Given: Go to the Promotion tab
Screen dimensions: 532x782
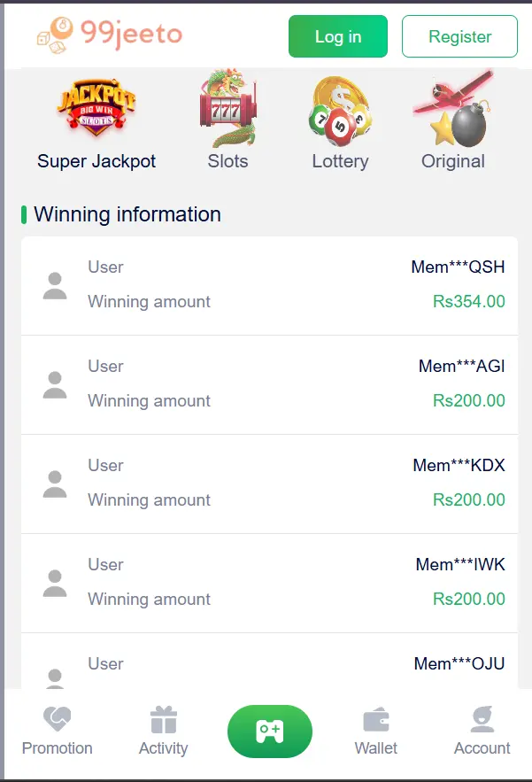Looking at the screenshot, I should [57, 732].
